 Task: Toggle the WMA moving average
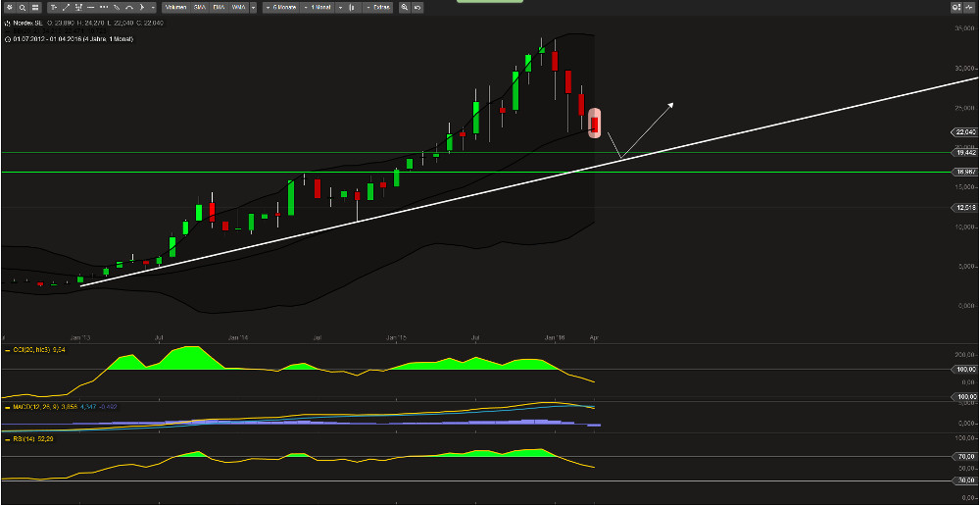(x=238, y=8)
